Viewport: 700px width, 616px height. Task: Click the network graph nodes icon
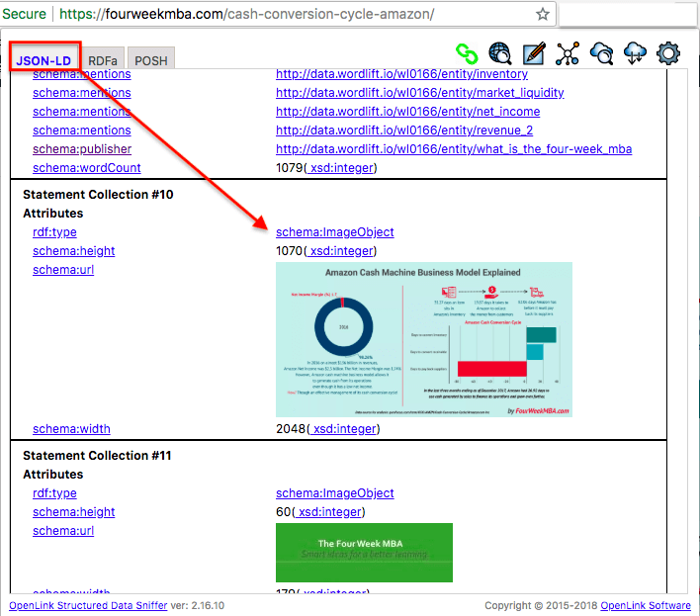click(x=568, y=53)
